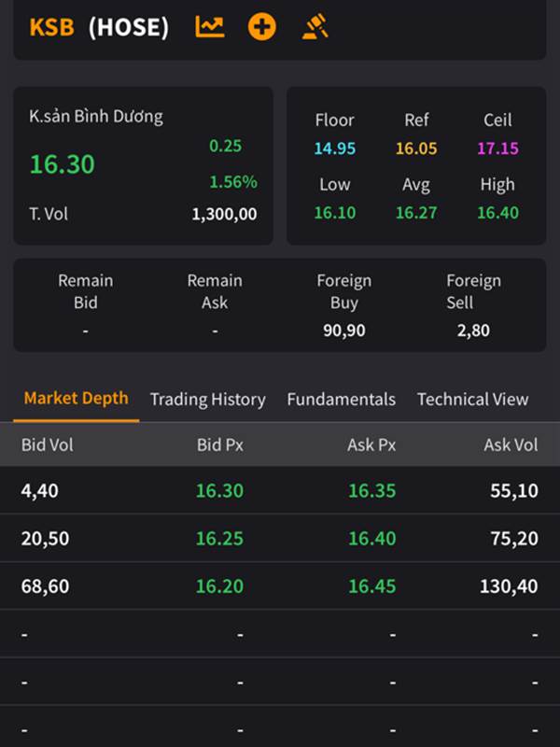Tap the Bid Vol column header
Screen dimensions: 560x747
[x=47, y=445]
